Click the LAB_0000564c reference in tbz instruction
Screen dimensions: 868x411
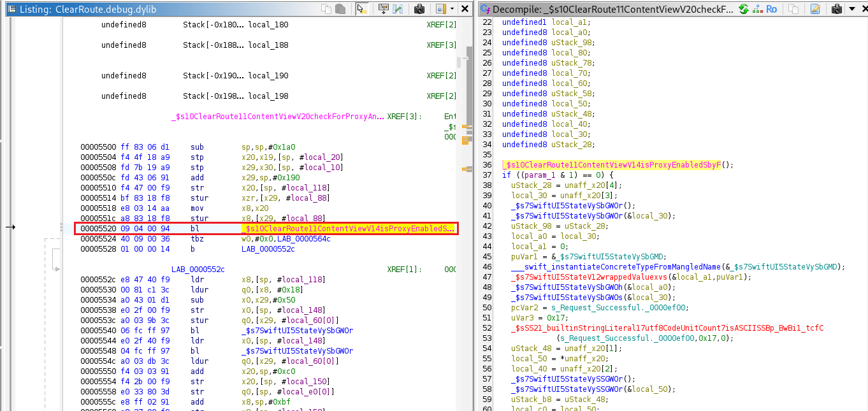coord(304,239)
